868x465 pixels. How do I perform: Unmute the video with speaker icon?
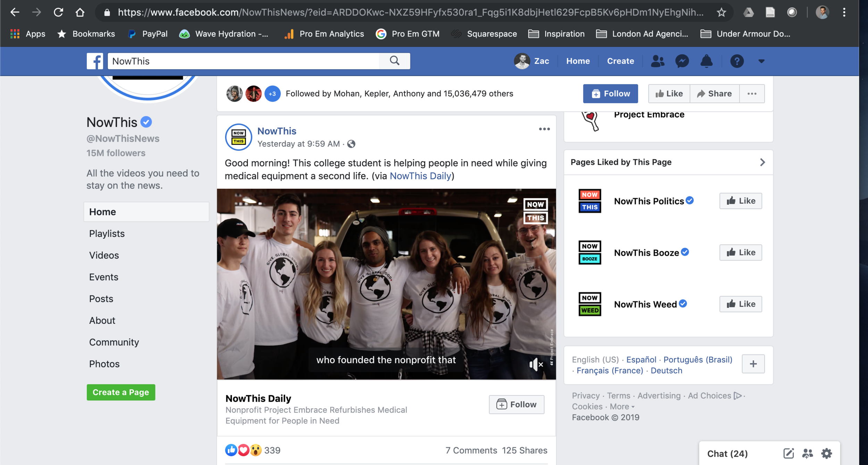click(536, 364)
